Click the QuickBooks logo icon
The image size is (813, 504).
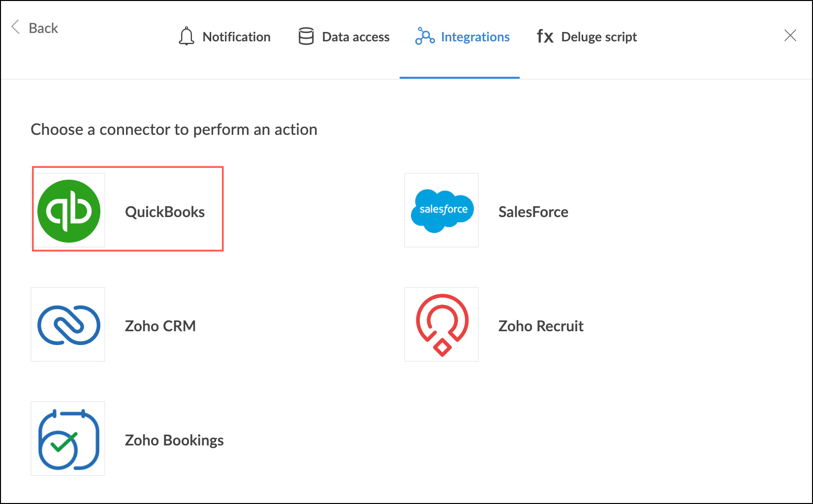point(69,211)
